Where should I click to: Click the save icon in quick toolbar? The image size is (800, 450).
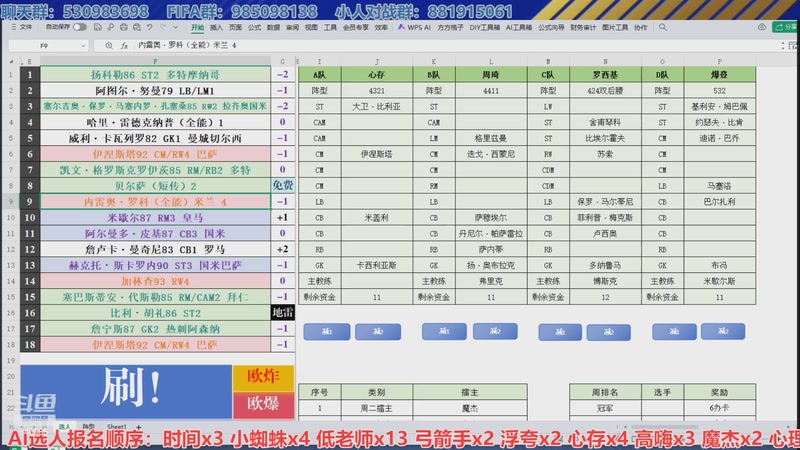97,27
